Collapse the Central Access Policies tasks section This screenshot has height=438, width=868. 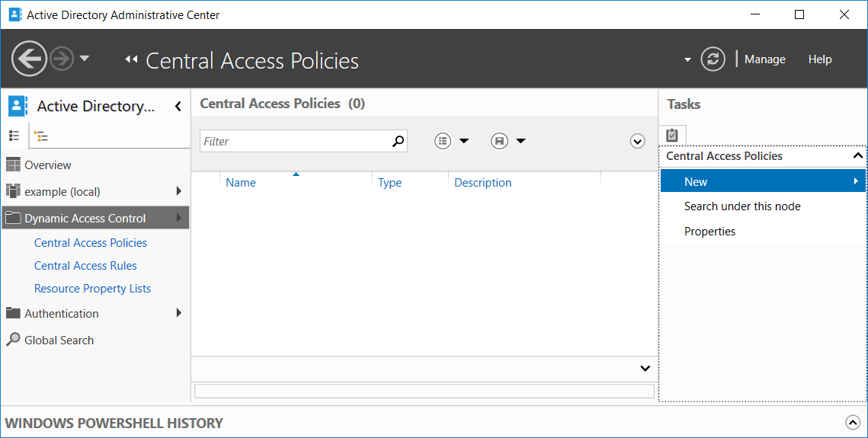[x=857, y=156]
